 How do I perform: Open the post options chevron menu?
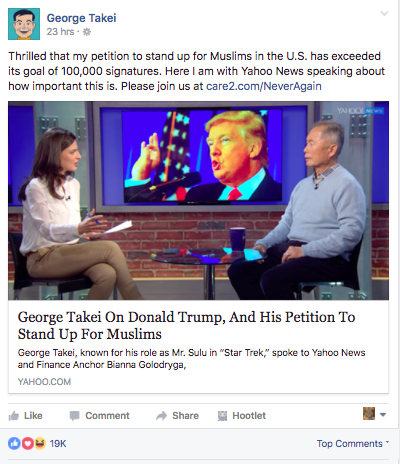pyautogui.click(x=384, y=14)
